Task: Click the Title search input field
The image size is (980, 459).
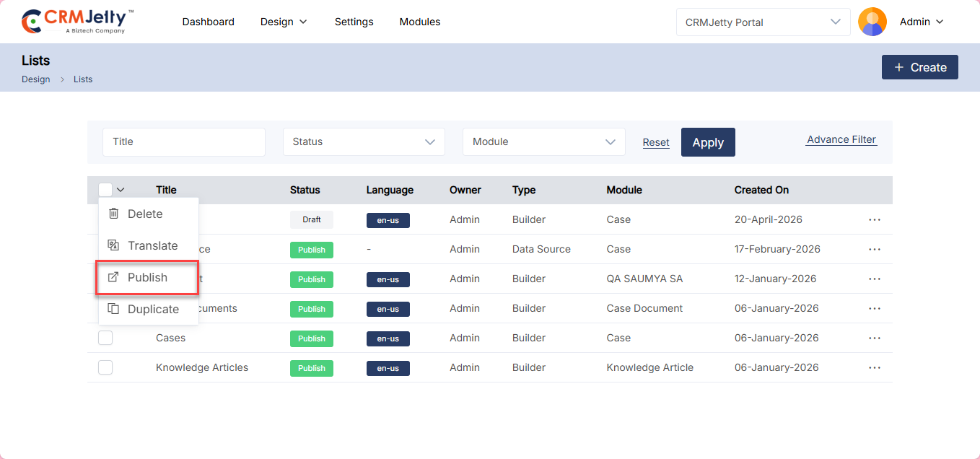Action: (x=183, y=142)
